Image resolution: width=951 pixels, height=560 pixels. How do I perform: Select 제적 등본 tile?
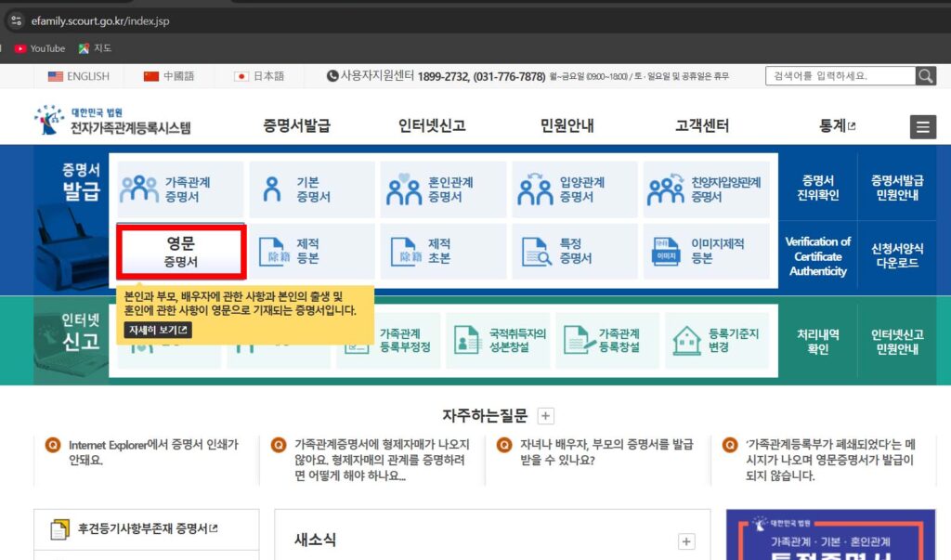312,251
